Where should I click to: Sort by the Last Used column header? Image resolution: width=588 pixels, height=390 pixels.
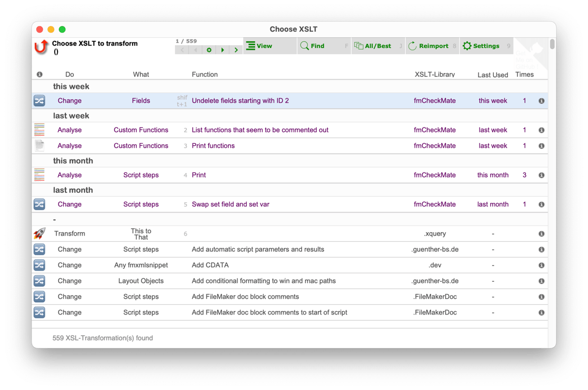tap(493, 75)
